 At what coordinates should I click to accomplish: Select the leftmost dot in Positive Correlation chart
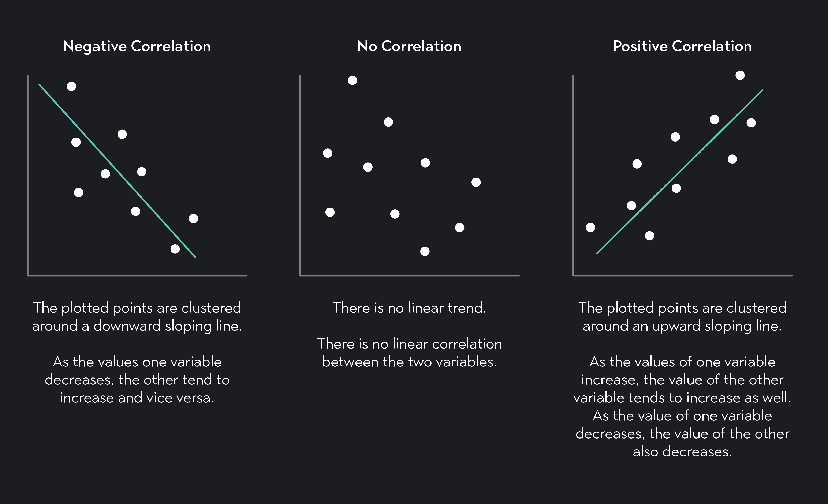(590, 227)
